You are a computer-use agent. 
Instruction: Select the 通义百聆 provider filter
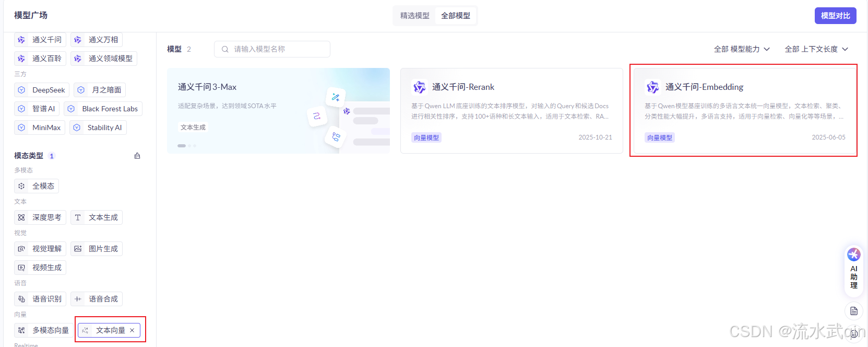click(40, 59)
